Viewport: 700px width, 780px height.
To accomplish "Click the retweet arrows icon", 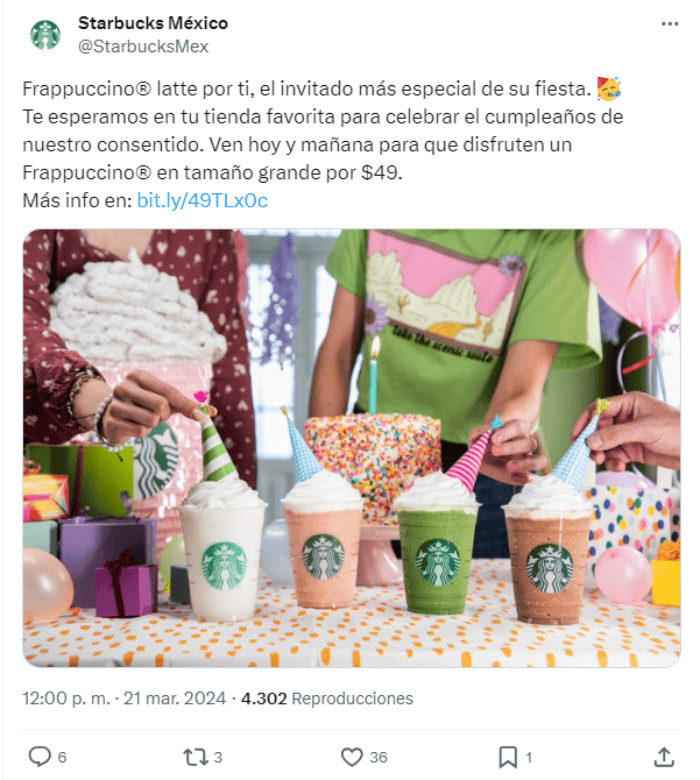I will point(195,757).
